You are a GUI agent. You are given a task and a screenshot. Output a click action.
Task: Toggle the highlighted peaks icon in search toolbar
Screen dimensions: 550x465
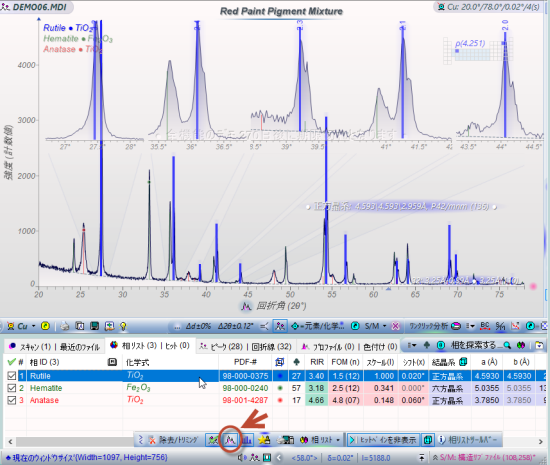click(x=280, y=326)
